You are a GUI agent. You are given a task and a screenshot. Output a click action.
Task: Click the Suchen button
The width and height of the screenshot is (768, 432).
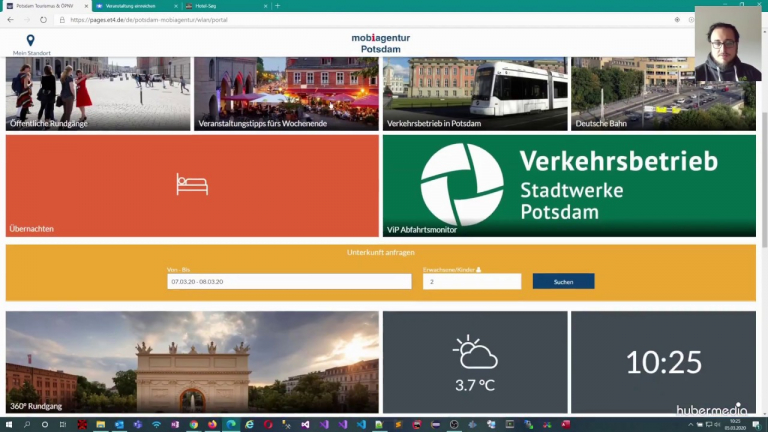(563, 282)
